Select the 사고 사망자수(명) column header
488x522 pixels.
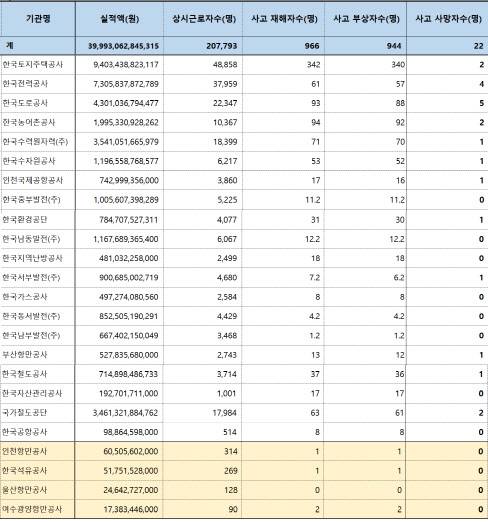click(x=448, y=19)
